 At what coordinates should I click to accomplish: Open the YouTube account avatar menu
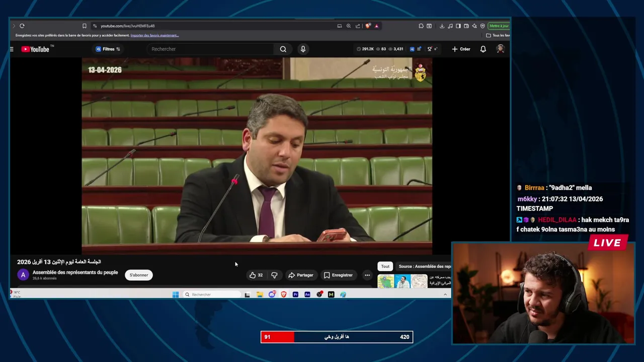[500, 49]
